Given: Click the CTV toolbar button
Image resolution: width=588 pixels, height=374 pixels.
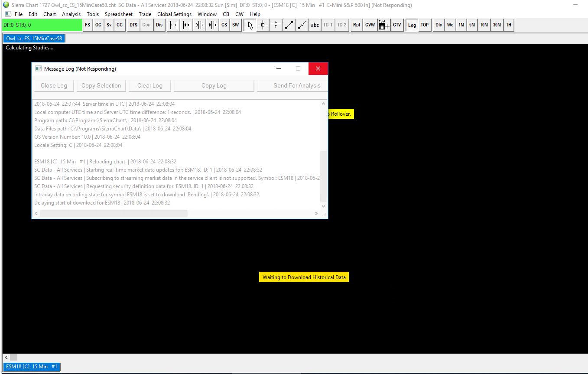Looking at the screenshot, I should coord(397,25).
